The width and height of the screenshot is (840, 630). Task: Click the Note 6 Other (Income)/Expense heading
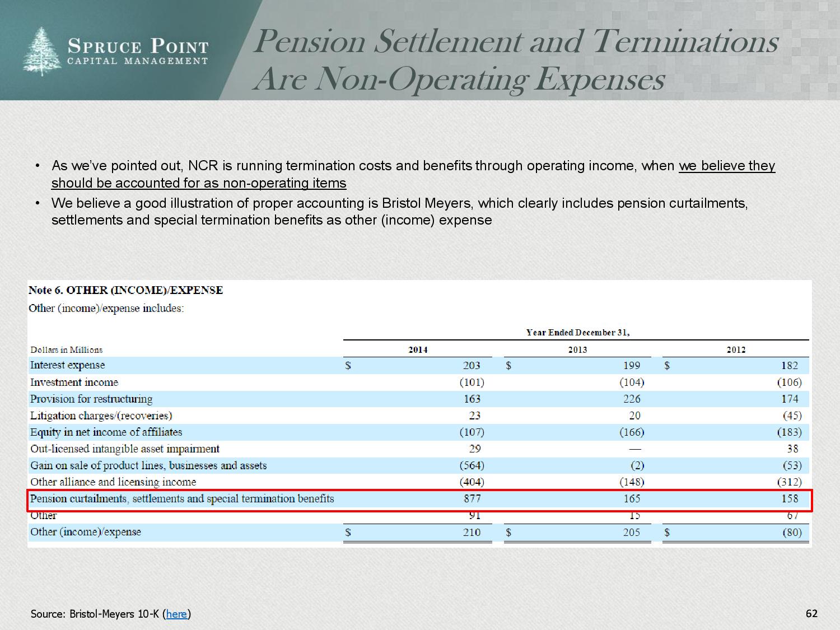tap(125, 290)
